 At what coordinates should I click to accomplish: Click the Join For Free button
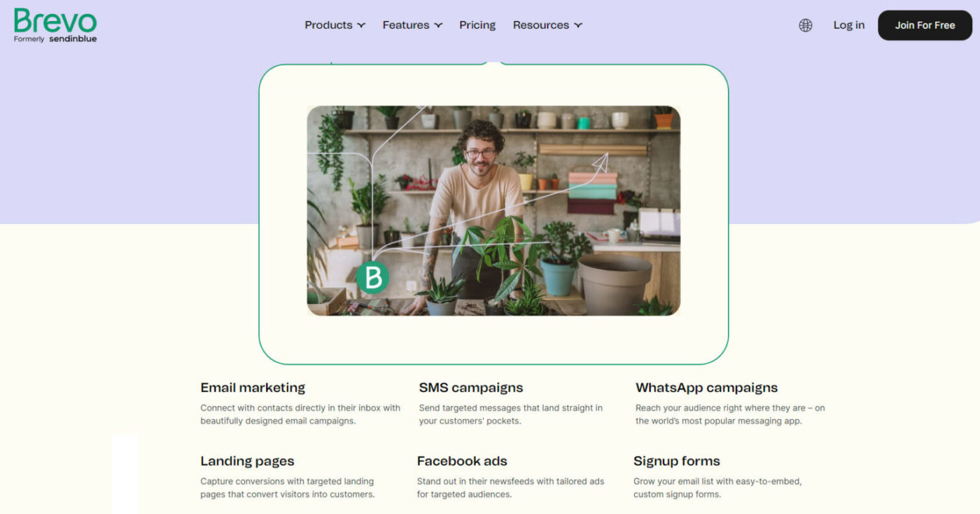925,25
